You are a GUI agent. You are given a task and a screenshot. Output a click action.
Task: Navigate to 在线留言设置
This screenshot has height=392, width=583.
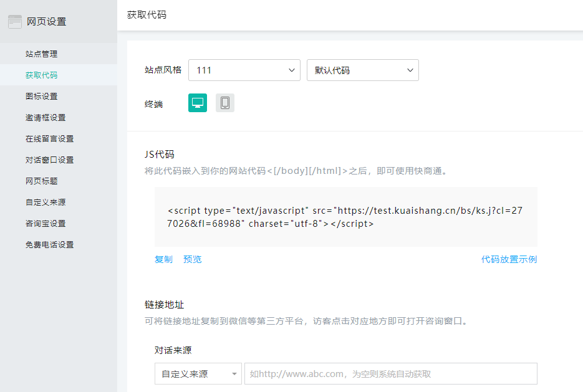(x=49, y=139)
